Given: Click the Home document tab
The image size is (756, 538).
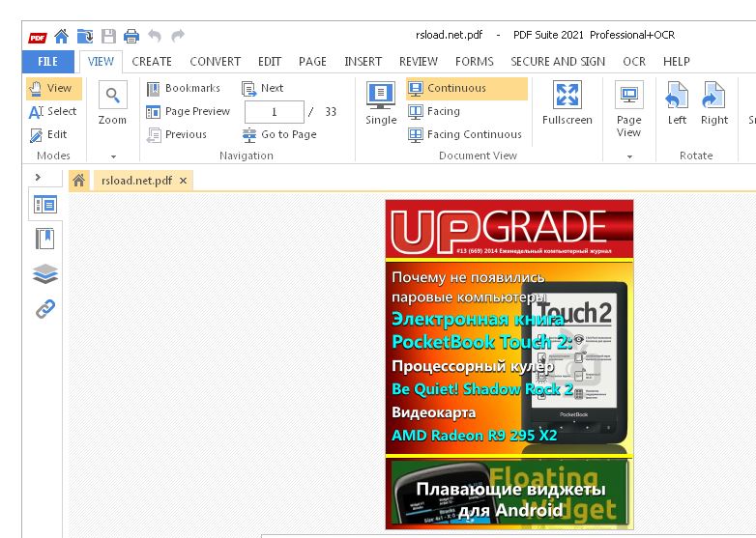Looking at the screenshot, I should [x=79, y=181].
